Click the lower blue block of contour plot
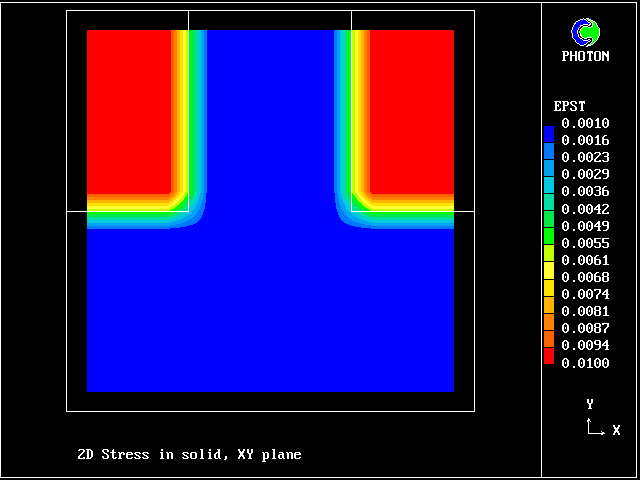 pos(270,310)
